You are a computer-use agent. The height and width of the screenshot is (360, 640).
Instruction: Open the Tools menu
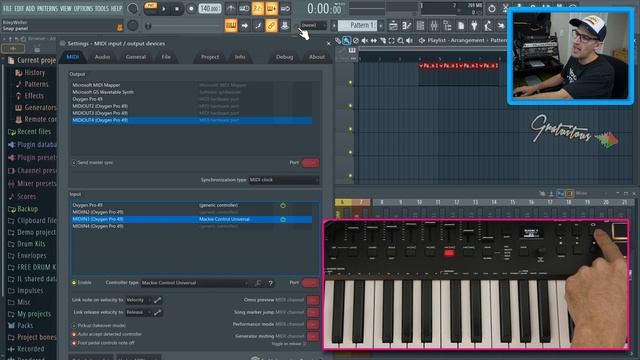[x=102, y=8]
